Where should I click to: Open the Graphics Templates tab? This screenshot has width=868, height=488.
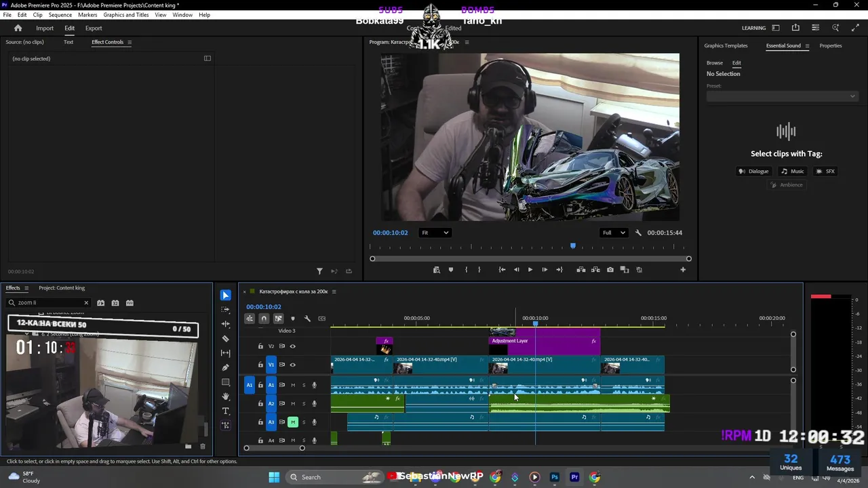pyautogui.click(x=726, y=46)
